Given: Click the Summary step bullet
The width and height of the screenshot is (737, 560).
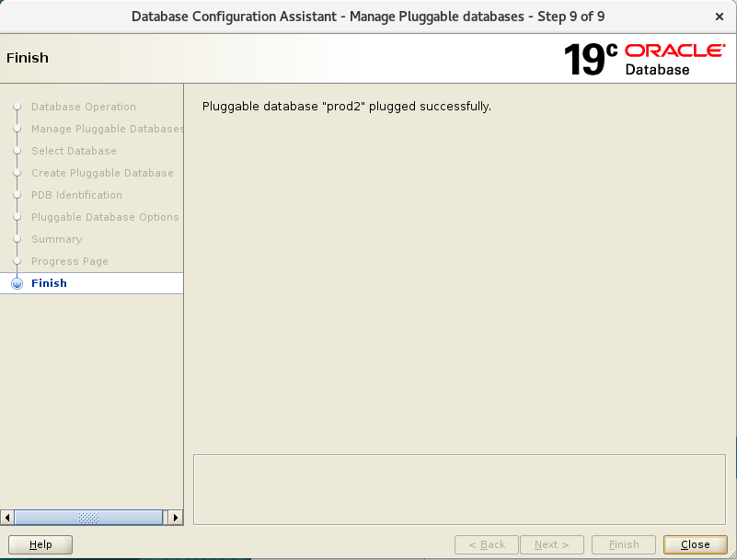Looking at the screenshot, I should coord(17,239).
